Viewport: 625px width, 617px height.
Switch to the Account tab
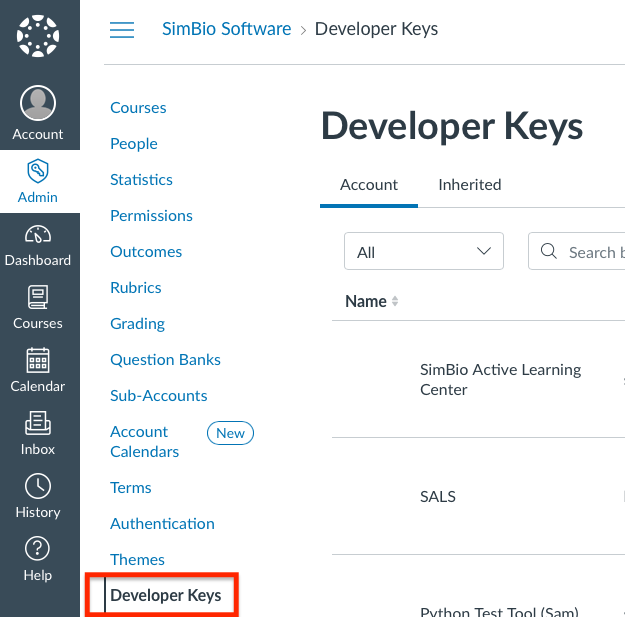tap(369, 185)
